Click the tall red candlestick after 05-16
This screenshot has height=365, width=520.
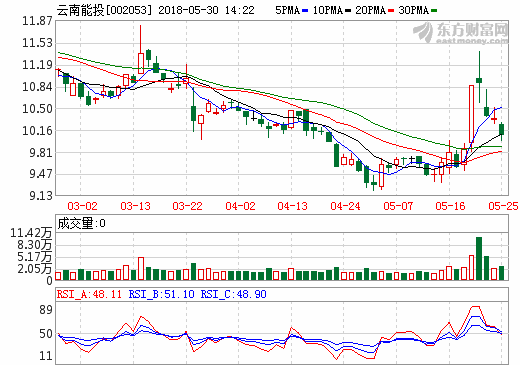[x=471, y=114]
